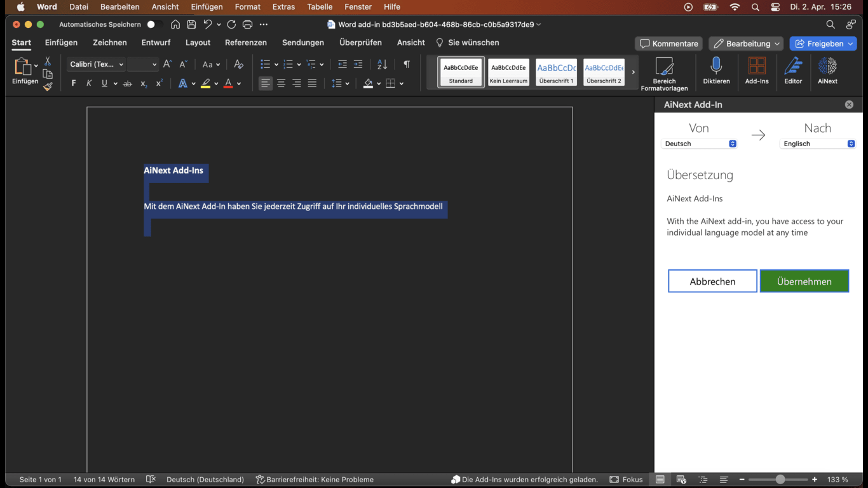This screenshot has height=488, width=868.
Task: Cut the selection with the scissors icon
Action: tap(48, 62)
